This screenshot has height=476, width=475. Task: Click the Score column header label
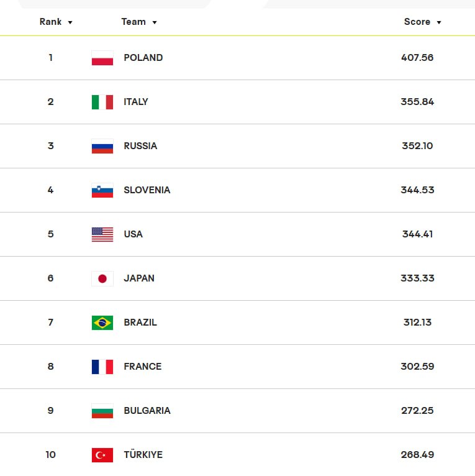[417, 22]
